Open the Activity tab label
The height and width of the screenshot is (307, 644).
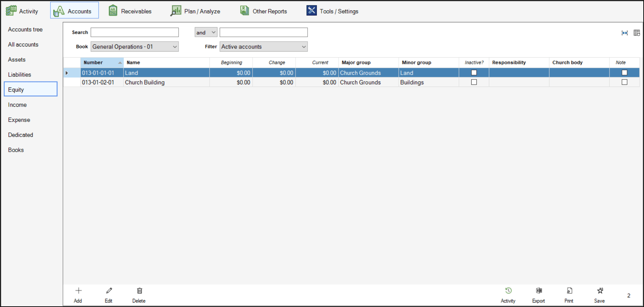click(29, 11)
